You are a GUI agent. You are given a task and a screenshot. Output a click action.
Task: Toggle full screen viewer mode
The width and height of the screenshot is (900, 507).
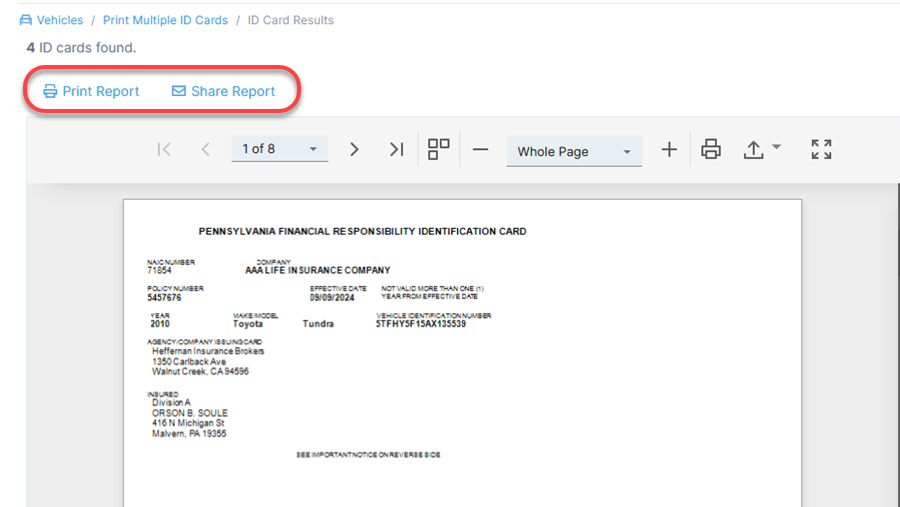click(821, 149)
